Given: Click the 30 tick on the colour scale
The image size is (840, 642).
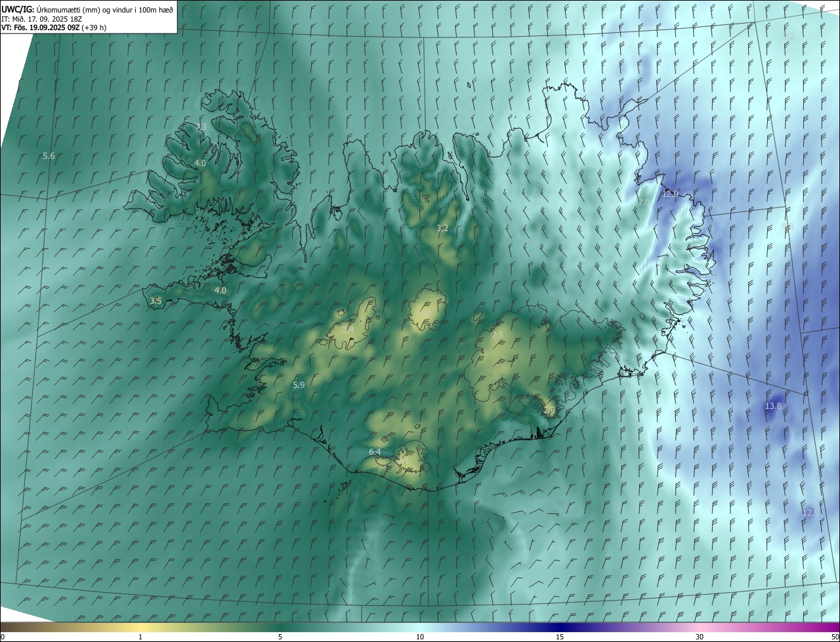Looking at the screenshot, I should 700,637.
